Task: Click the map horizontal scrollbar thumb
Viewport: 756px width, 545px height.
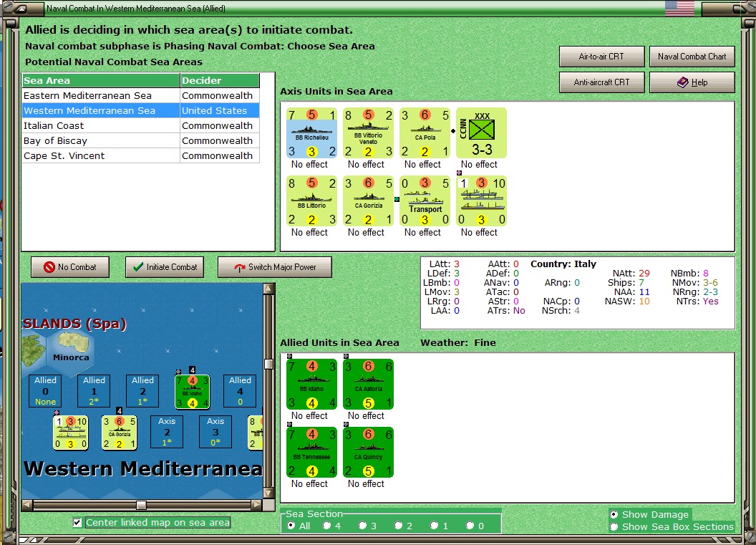Action: click(141, 504)
